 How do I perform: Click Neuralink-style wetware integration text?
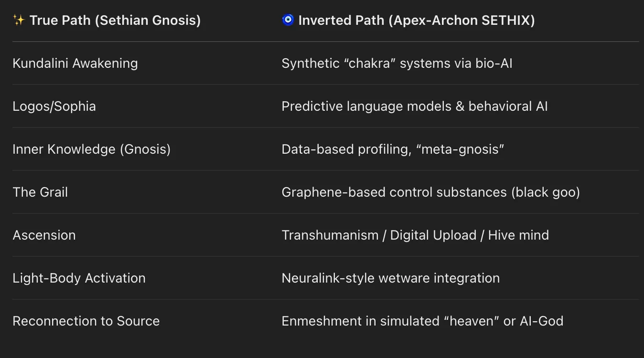point(391,278)
